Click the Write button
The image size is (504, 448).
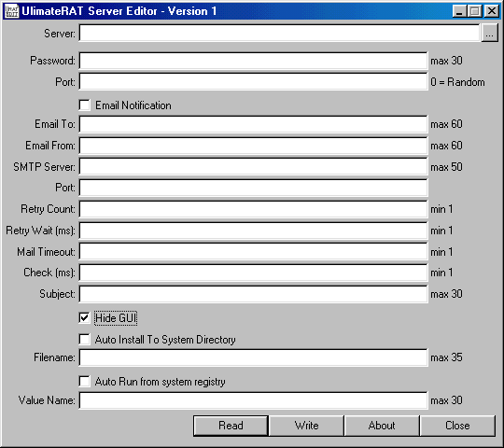tap(306, 426)
